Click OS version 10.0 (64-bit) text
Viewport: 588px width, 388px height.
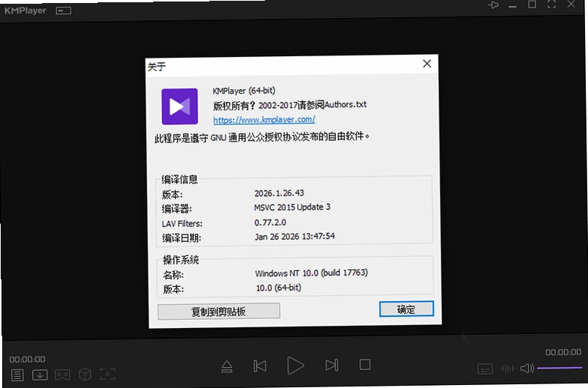coord(279,288)
